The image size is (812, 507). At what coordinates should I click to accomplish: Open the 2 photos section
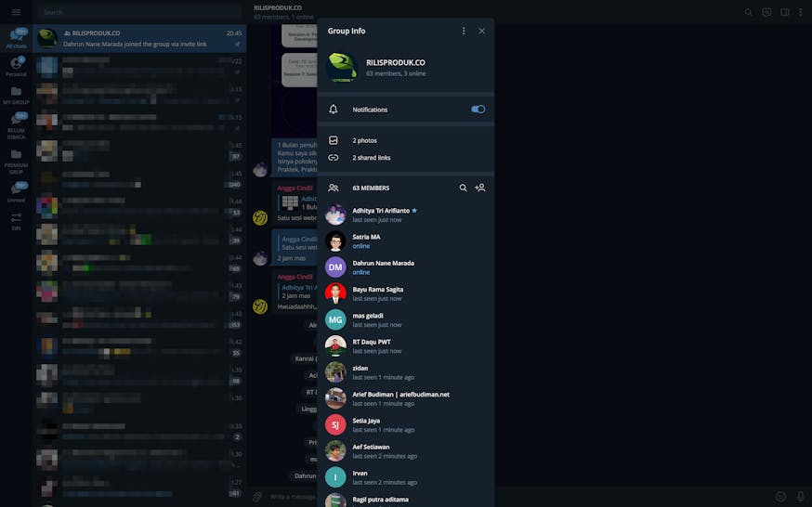tap(365, 140)
